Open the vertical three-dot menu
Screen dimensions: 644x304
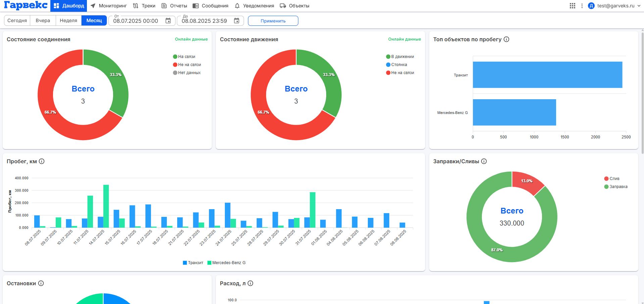[x=582, y=6]
